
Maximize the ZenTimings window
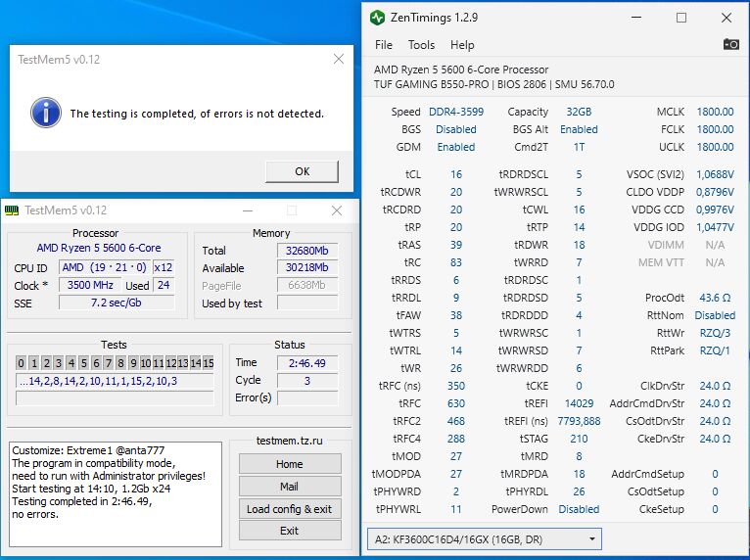[x=681, y=18]
